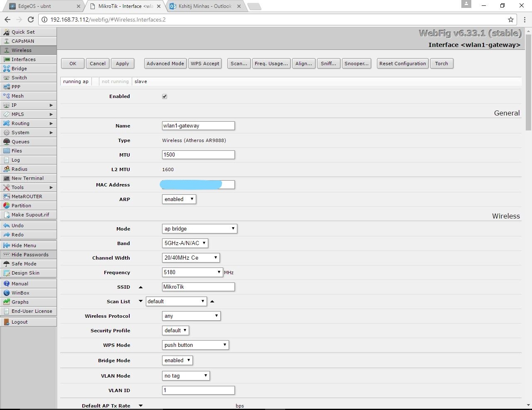This screenshot has width=532, height=410.
Task: Open Queues in the sidebar
Action: click(28, 142)
